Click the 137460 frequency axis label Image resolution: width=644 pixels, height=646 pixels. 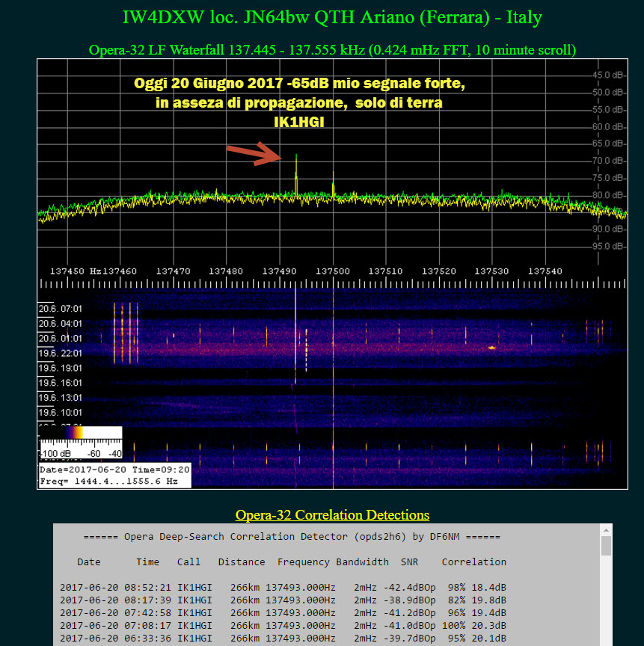(x=120, y=271)
